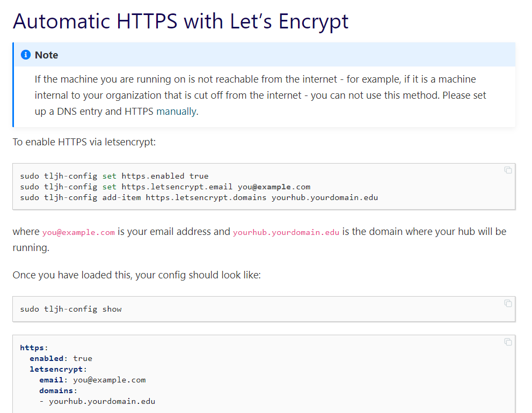
Task: Click the 'sudo tljh-config show' code text
Action: [x=71, y=309]
